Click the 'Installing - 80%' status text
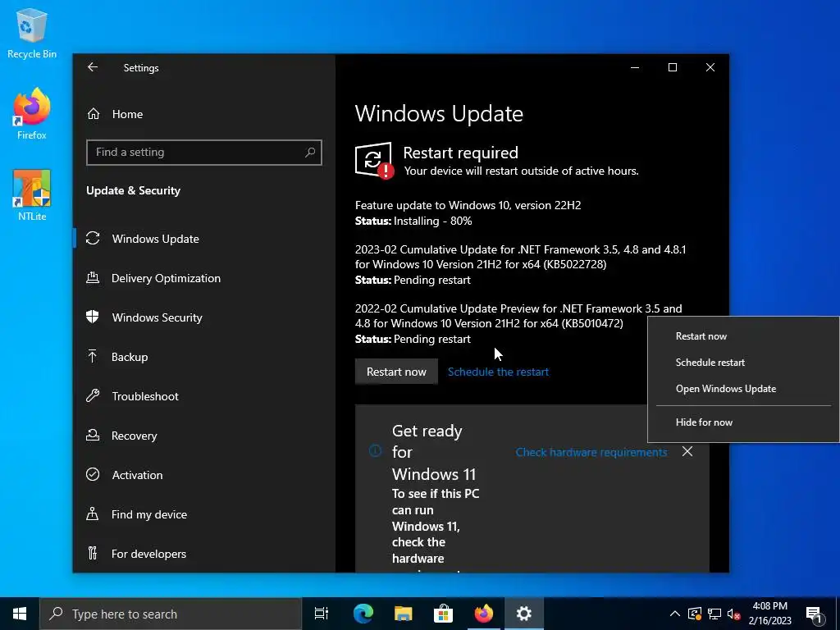Image resolution: width=840 pixels, height=630 pixels. [x=433, y=221]
